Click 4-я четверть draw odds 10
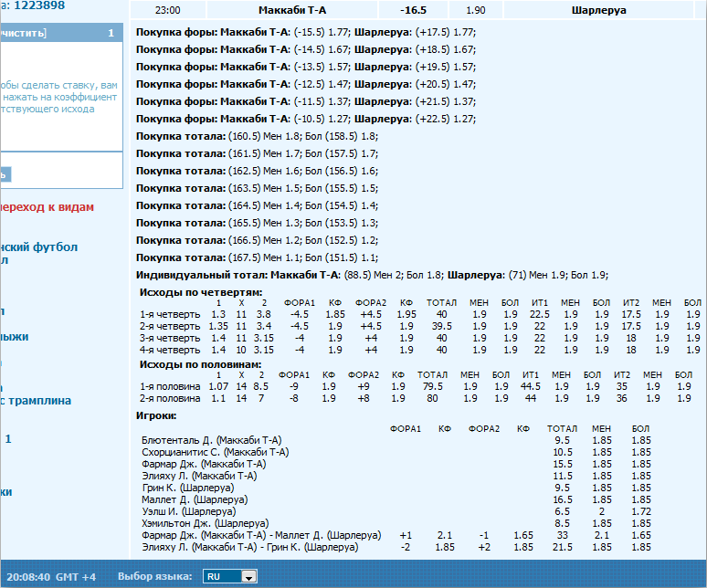Image resolution: width=707 pixels, height=588 pixels. coord(241,350)
